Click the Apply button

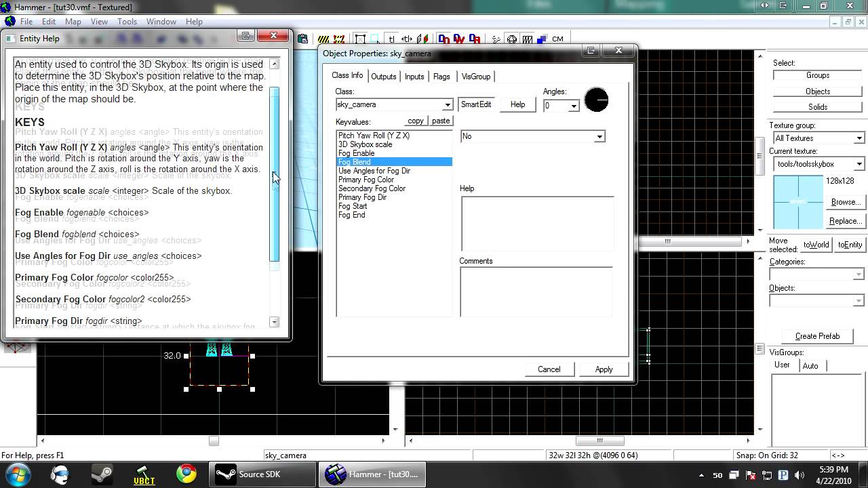tap(604, 369)
